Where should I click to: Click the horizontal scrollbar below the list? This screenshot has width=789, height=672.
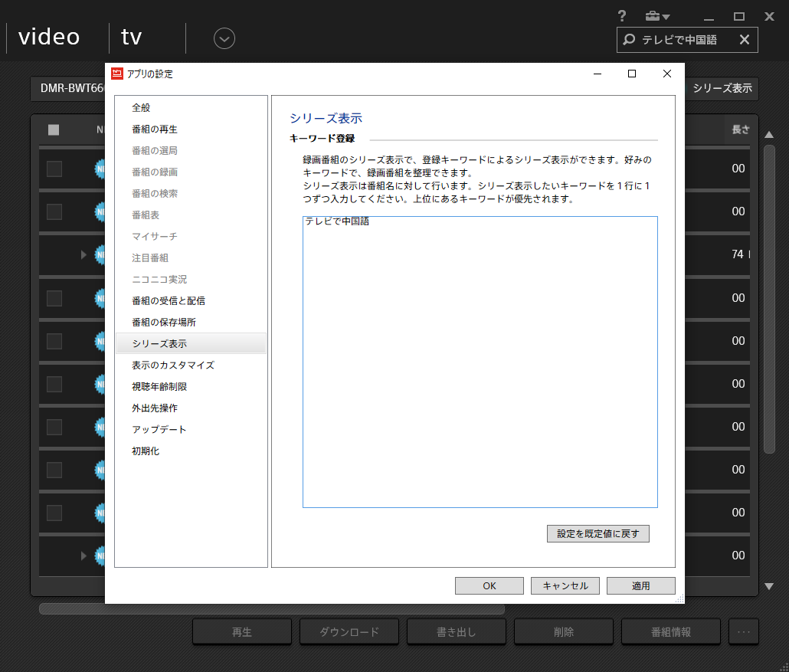[272, 609]
